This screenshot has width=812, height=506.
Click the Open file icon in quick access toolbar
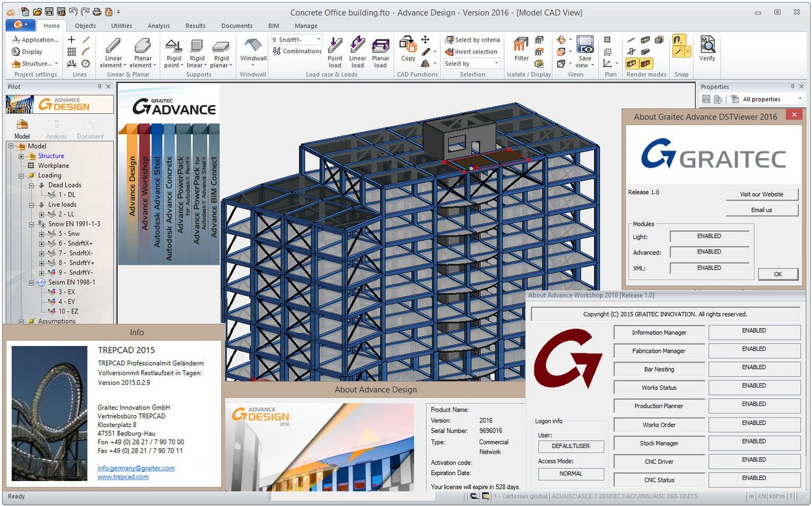tap(38, 12)
